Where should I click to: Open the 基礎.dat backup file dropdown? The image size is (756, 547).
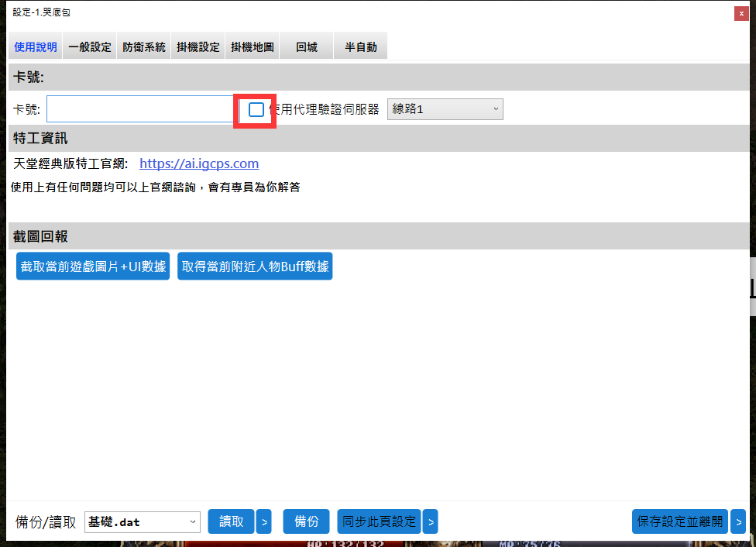[x=142, y=521]
